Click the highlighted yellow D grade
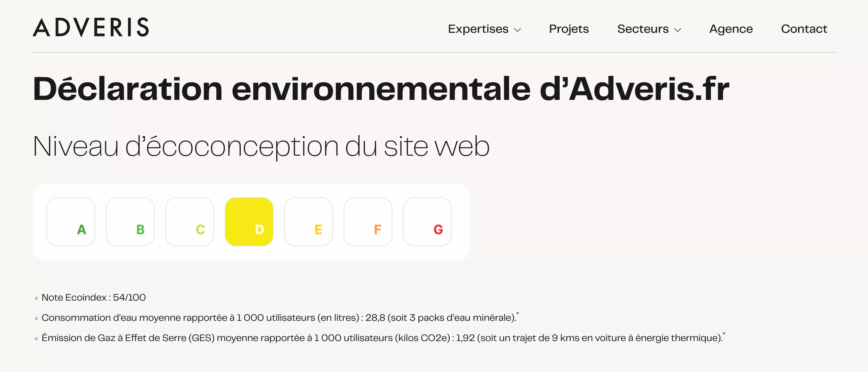 click(249, 222)
